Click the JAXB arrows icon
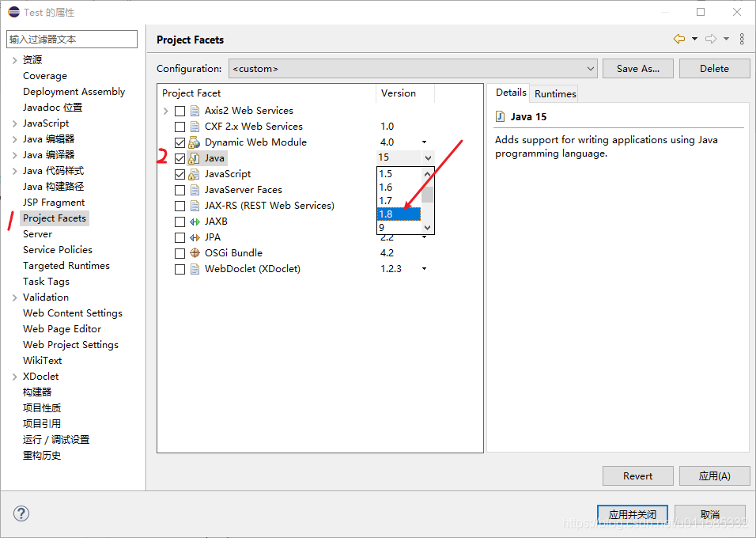Image resolution: width=756 pixels, height=538 pixels. [195, 222]
